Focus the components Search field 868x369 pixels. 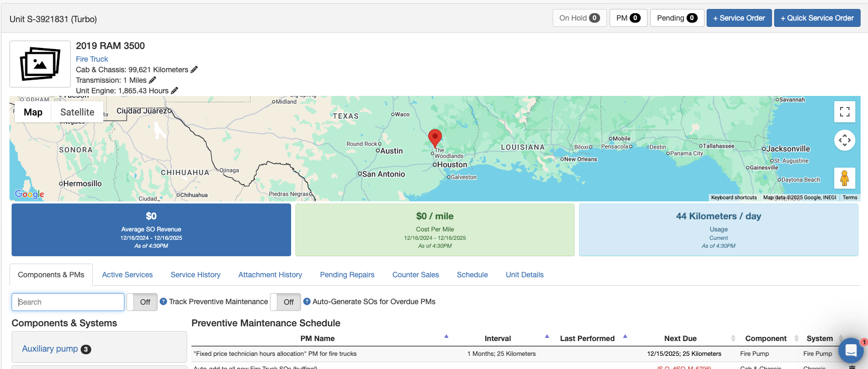[x=68, y=302]
